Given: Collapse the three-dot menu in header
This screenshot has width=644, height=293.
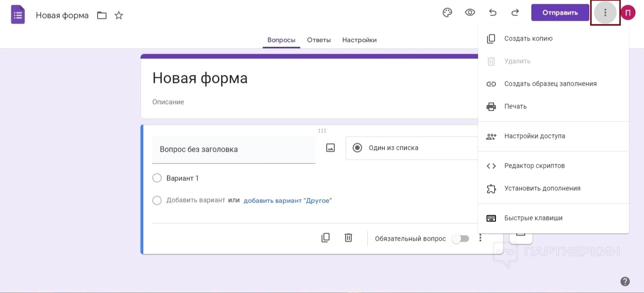Looking at the screenshot, I should tap(605, 13).
